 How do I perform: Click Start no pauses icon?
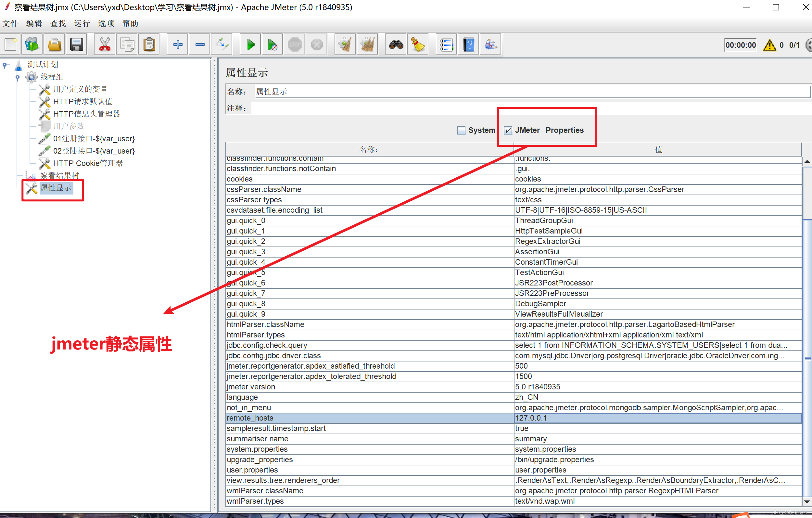click(x=272, y=44)
